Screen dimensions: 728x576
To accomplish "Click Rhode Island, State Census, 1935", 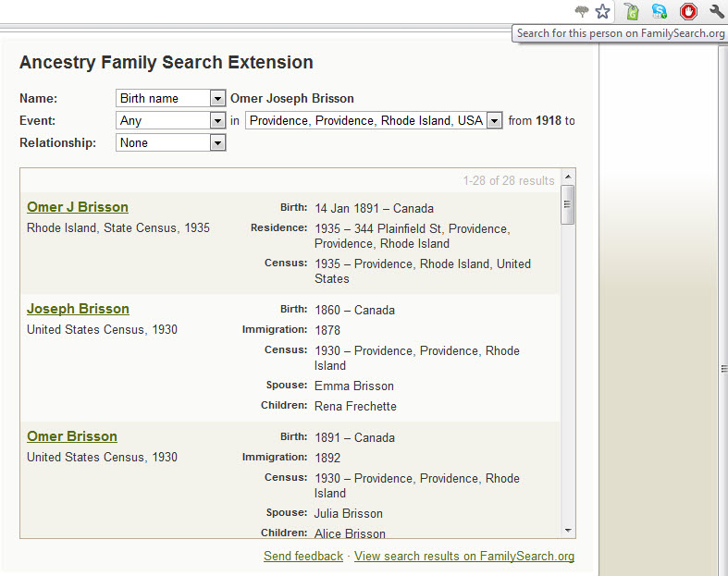I will pos(118,227).
